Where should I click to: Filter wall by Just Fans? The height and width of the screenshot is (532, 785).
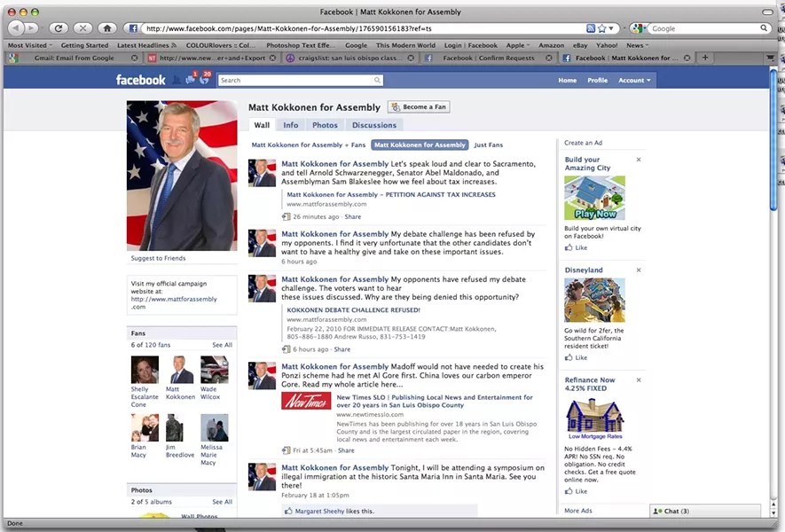click(488, 145)
